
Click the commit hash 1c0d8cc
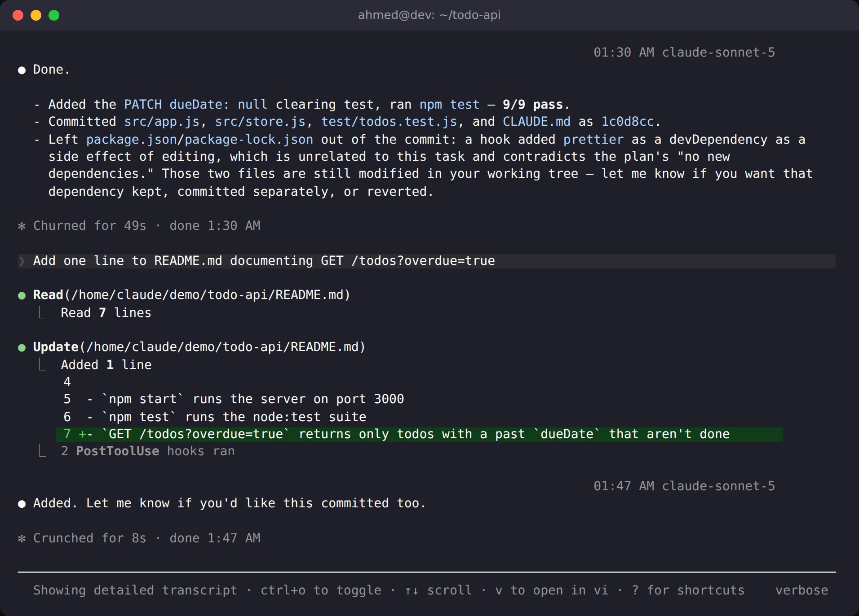click(627, 122)
